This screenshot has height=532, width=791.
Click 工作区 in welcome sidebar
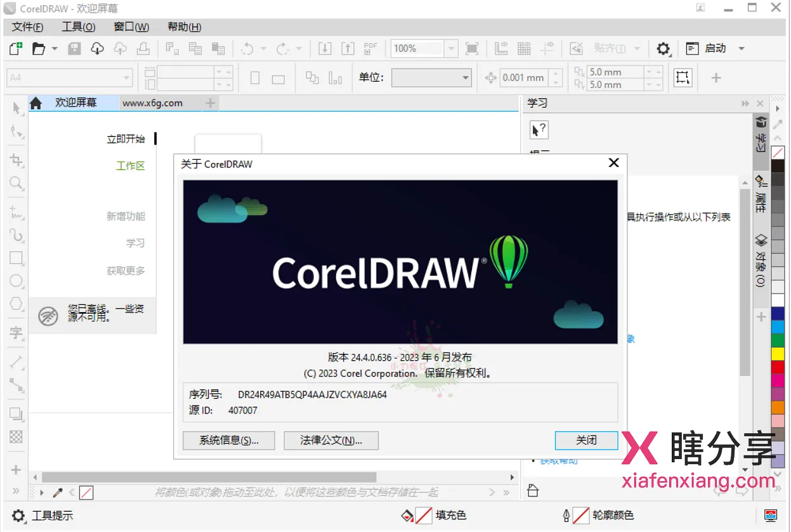point(131,165)
